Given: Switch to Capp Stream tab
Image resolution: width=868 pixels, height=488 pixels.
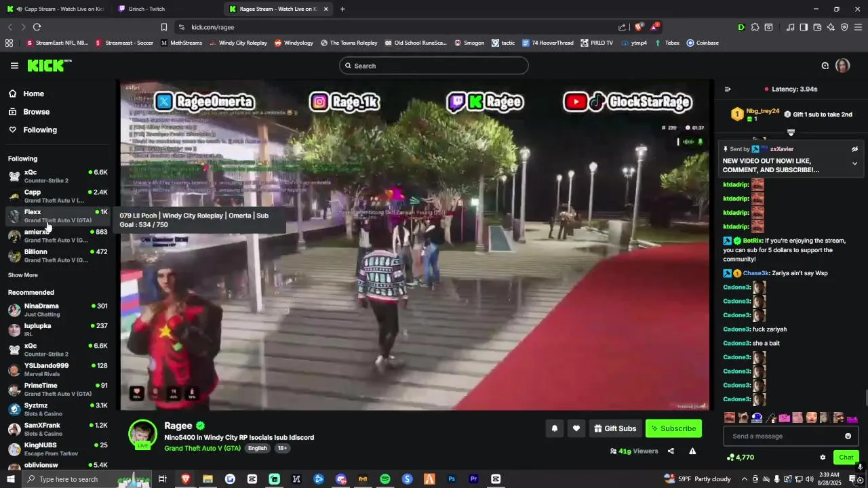Looking at the screenshot, I should tap(56, 9).
